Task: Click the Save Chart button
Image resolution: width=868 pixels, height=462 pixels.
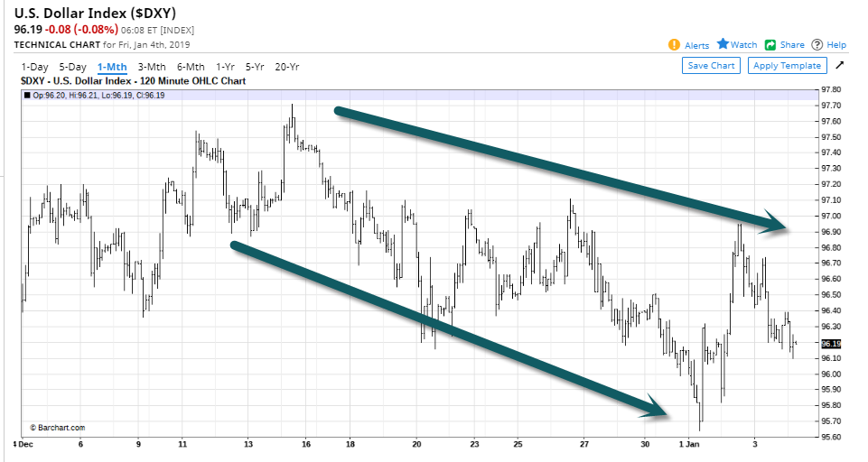Action: pyautogui.click(x=711, y=65)
